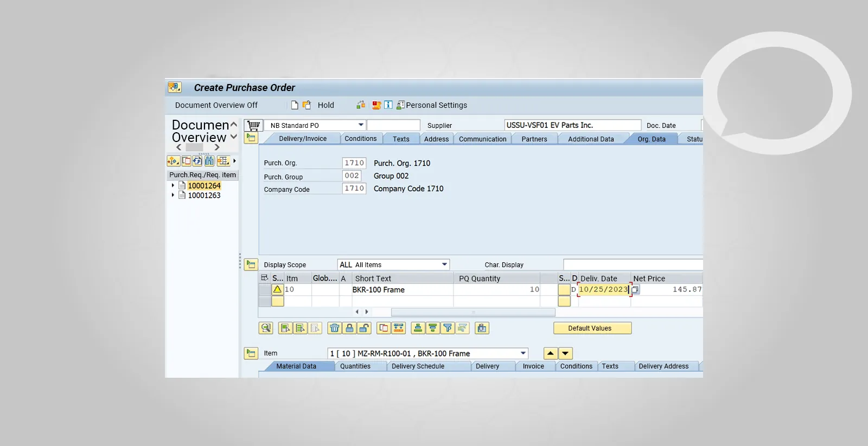This screenshot has width=868, height=446.
Task: Open the blue information help icon
Action: pos(388,105)
